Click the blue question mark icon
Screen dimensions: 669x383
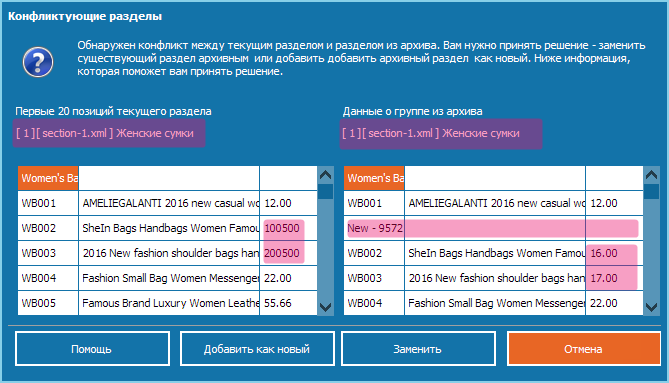click(x=38, y=62)
